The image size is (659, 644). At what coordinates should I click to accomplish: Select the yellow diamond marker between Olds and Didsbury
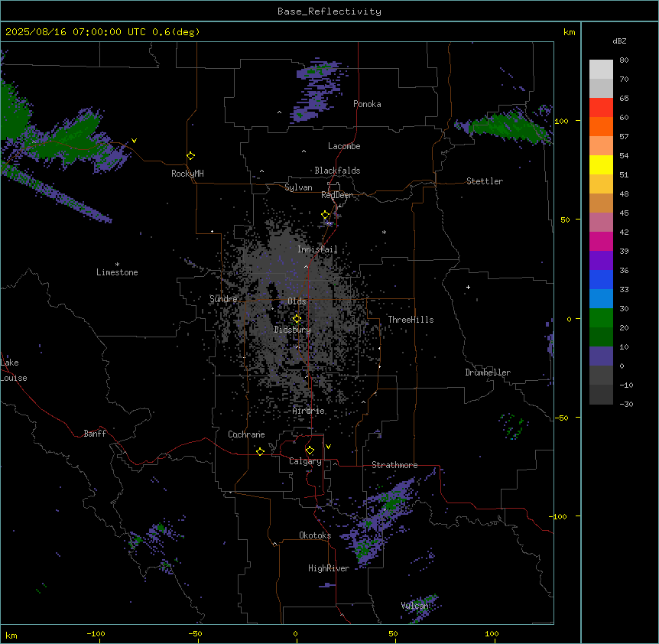297,319
